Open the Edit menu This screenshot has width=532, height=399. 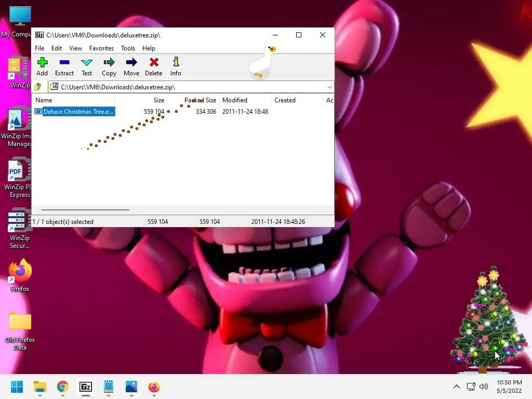pyautogui.click(x=56, y=48)
